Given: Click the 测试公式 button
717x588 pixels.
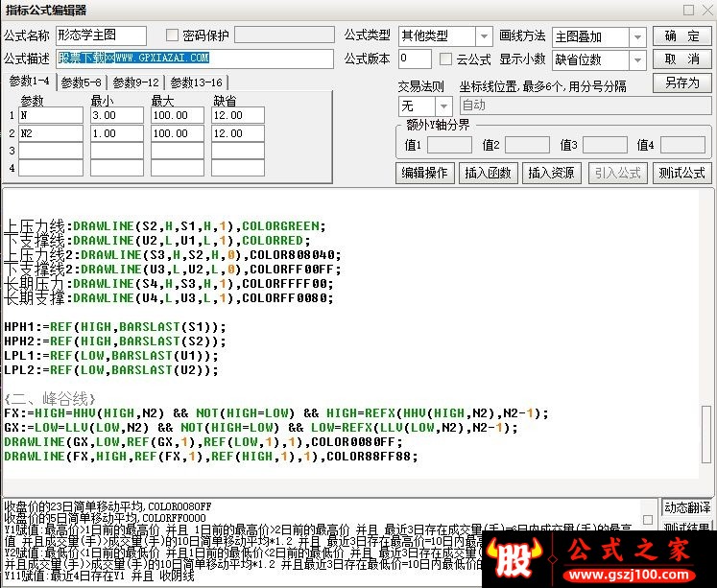Looking at the screenshot, I should pos(681,173).
